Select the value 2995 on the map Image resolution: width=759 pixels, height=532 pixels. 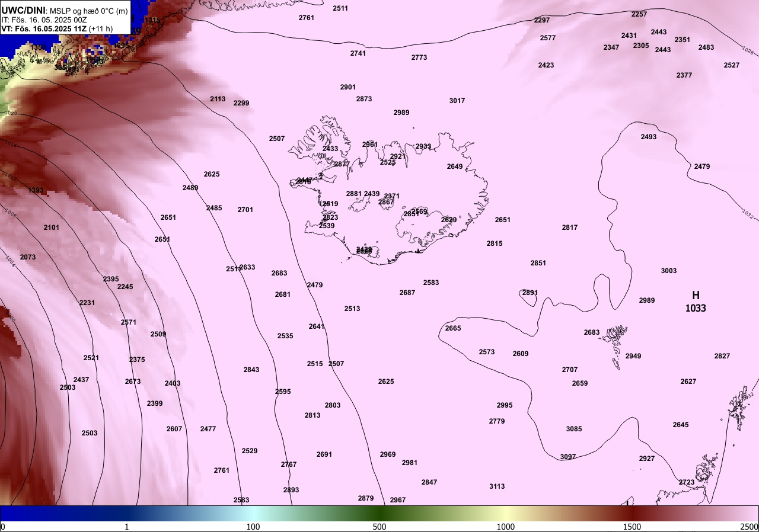point(505,405)
